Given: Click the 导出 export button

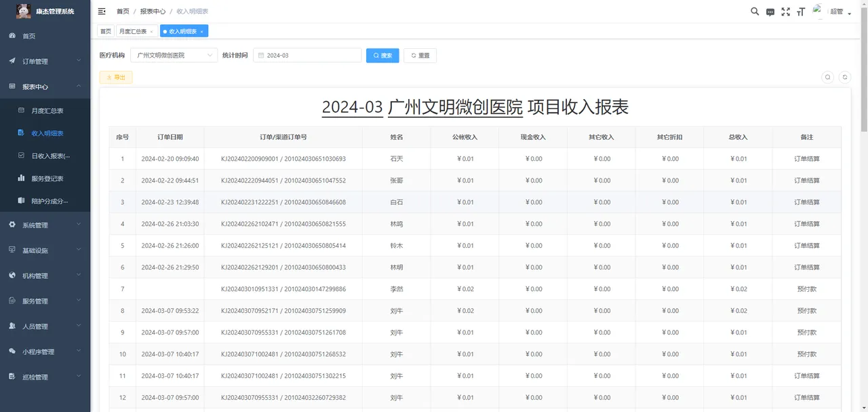Looking at the screenshot, I should coord(116,77).
